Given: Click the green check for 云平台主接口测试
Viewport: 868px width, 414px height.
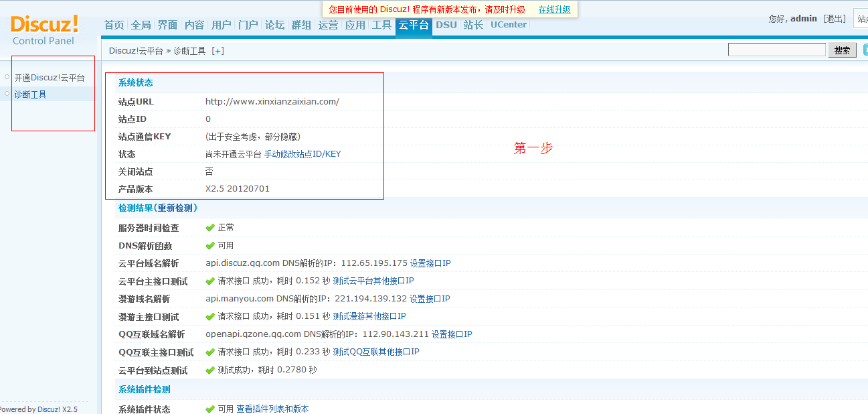Looking at the screenshot, I should [x=210, y=281].
